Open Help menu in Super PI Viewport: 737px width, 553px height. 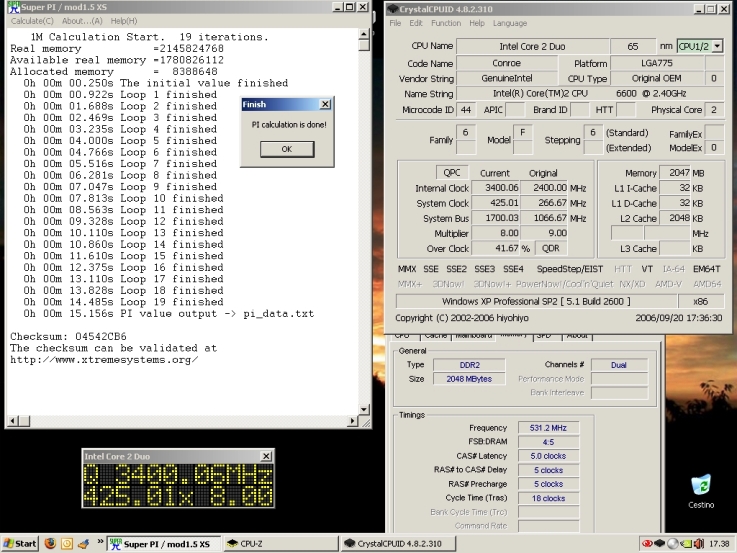click(124, 21)
